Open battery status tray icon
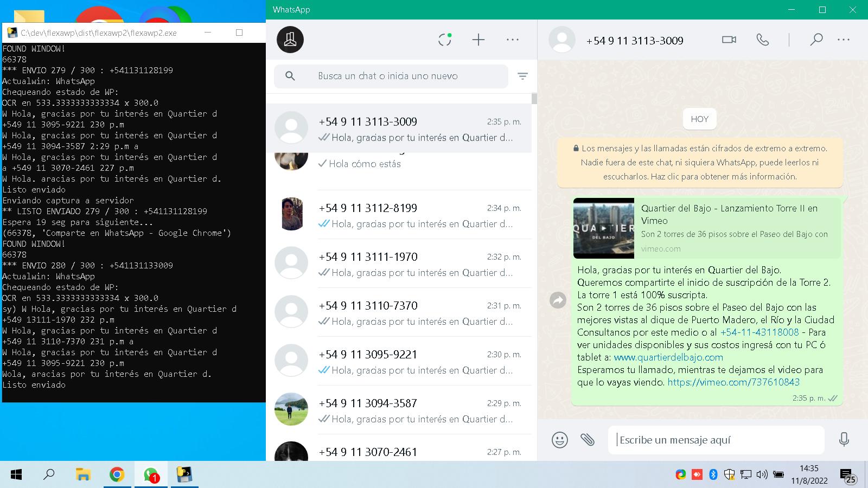This screenshot has width=868, height=488. (x=778, y=475)
